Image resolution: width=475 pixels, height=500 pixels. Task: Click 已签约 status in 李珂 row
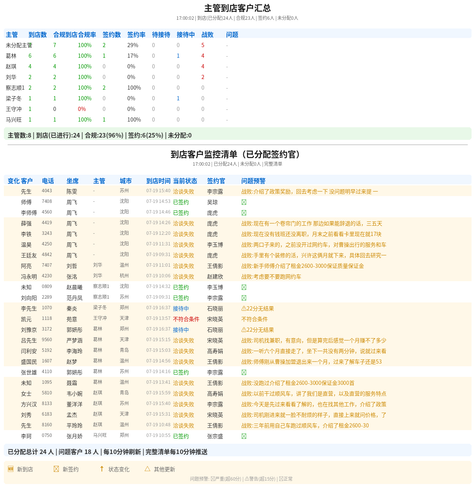pos(181,436)
